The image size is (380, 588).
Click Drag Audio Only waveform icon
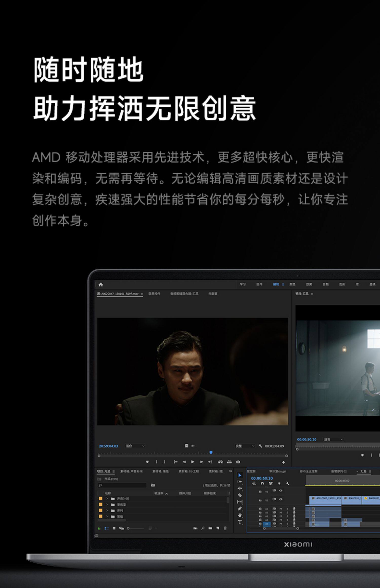tap(193, 446)
